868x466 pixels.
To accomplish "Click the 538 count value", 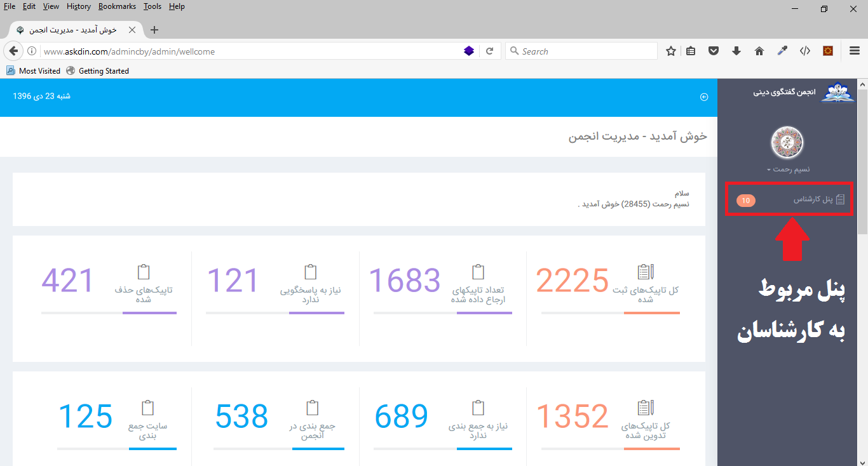I will [241, 417].
